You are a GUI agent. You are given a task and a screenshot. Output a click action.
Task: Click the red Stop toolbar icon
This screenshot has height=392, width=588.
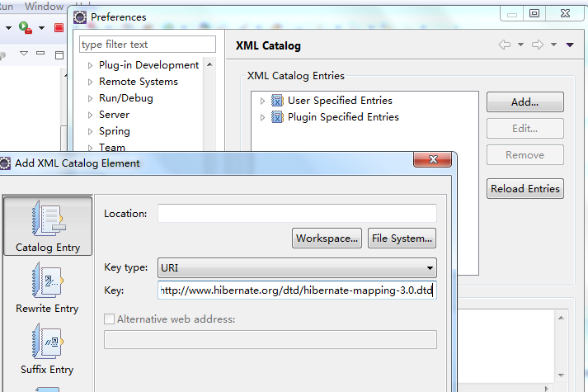coord(59,28)
